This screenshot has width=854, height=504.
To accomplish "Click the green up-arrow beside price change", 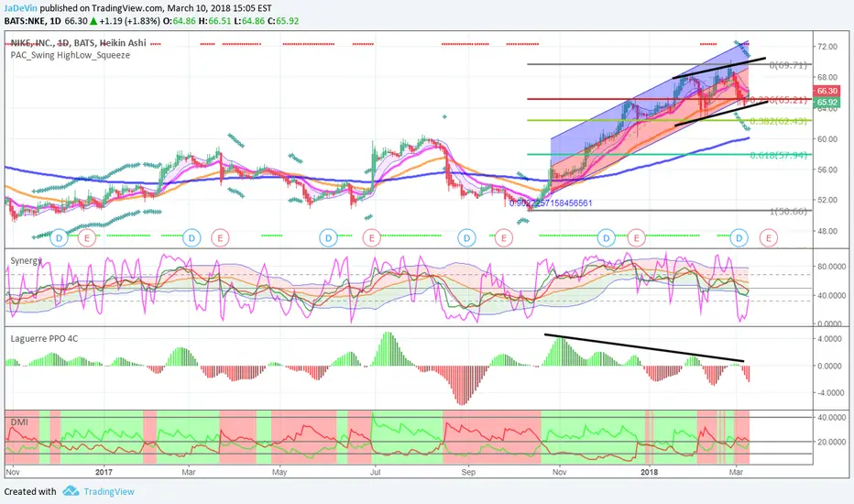I will pos(93,21).
